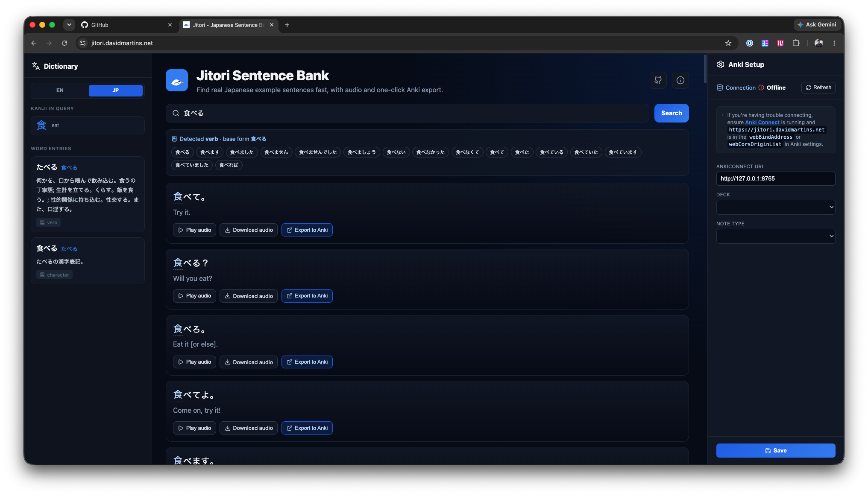The height and width of the screenshot is (496, 868).
Task: Select the 食べない conjugation chip
Action: pyautogui.click(x=396, y=152)
